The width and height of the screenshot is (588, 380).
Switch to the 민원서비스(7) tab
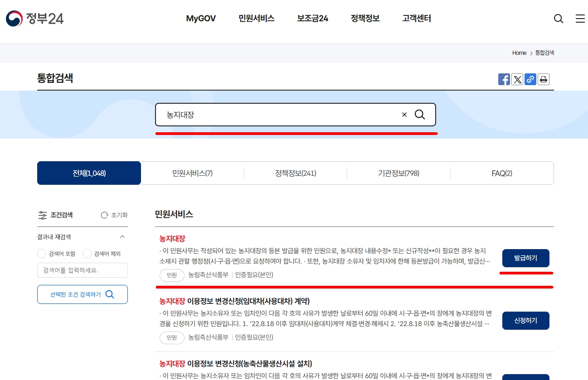tap(192, 173)
